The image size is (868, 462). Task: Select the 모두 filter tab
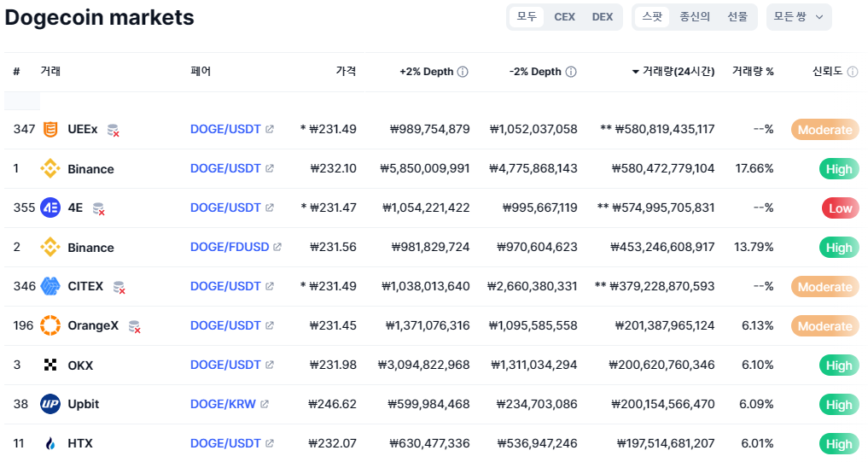point(527,16)
